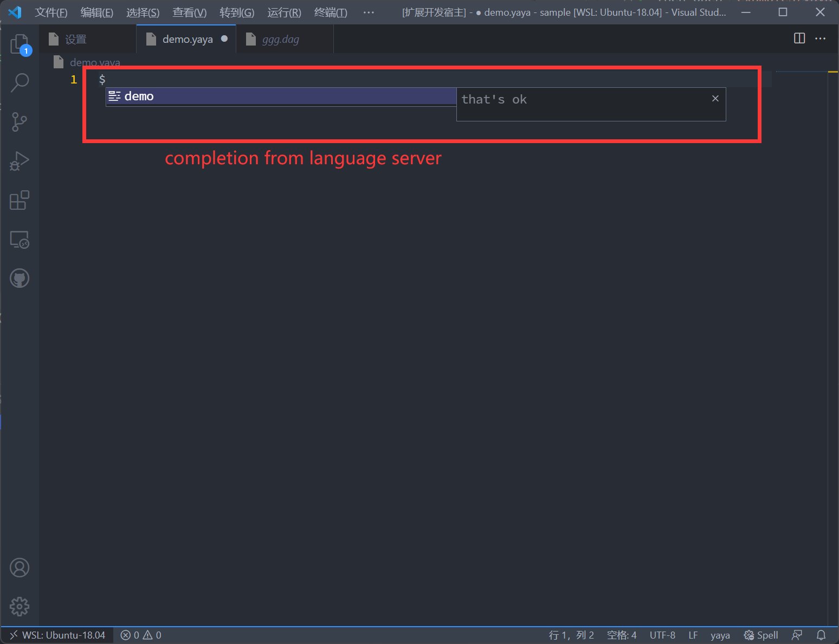The image size is (839, 644).
Task: Open the editor More Actions ellipsis
Action: 821,38
